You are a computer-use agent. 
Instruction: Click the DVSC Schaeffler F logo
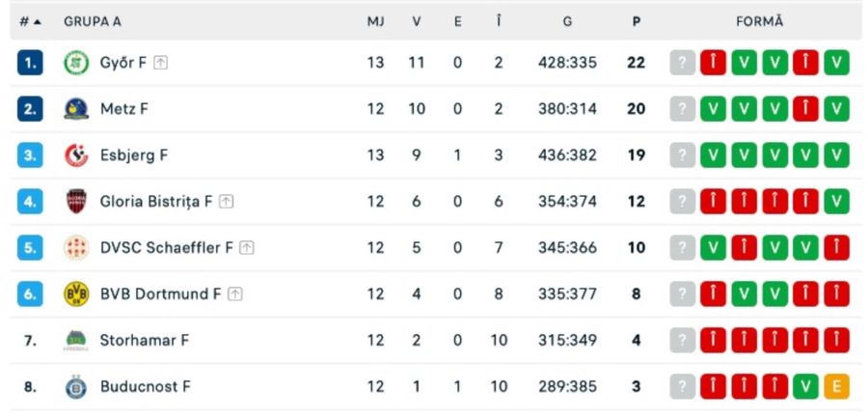click(x=76, y=248)
